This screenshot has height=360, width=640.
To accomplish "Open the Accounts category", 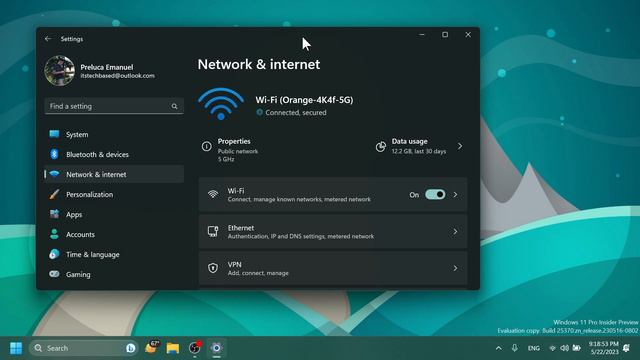I will [x=114, y=234].
